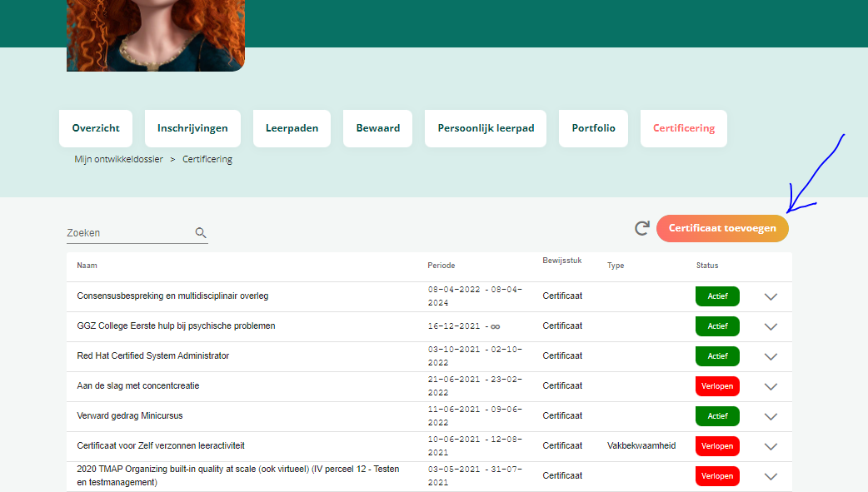This screenshot has width=868, height=492.
Task: Go to the Leerpaden tab
Action: [x=292, y=128]
